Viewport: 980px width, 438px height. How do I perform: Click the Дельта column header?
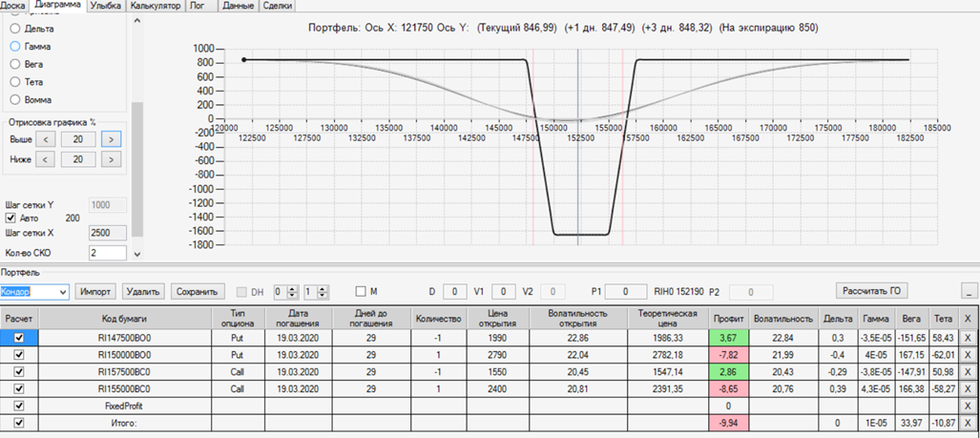click(840, 318)
